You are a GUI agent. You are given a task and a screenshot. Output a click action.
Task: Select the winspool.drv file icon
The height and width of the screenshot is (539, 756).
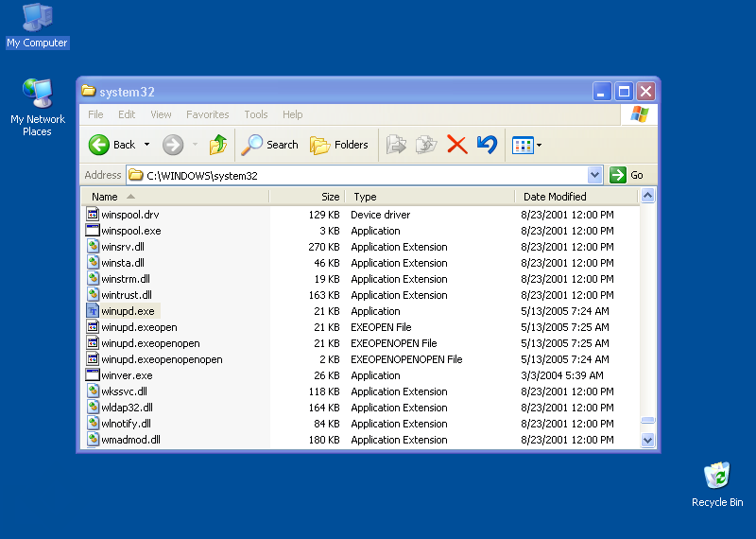93,214
